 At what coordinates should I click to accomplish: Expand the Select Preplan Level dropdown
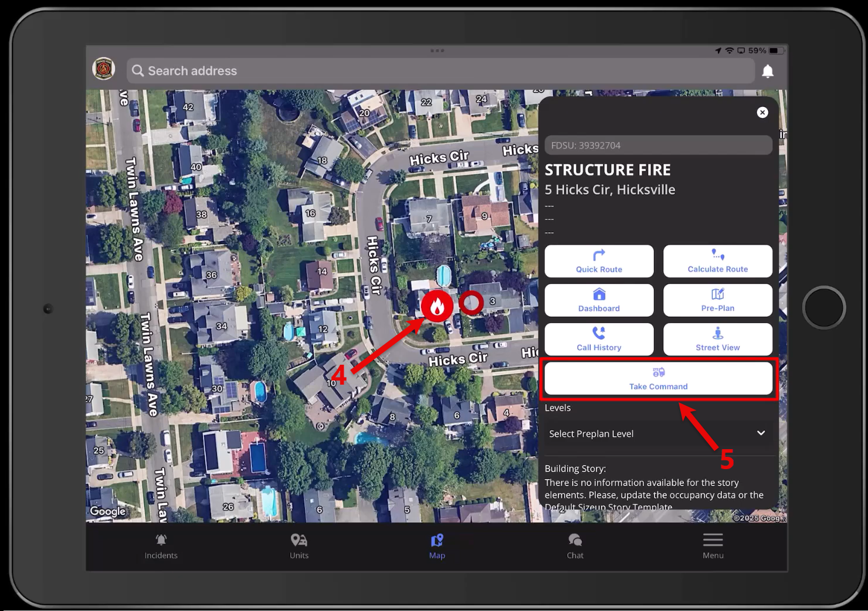click(658, 434)
